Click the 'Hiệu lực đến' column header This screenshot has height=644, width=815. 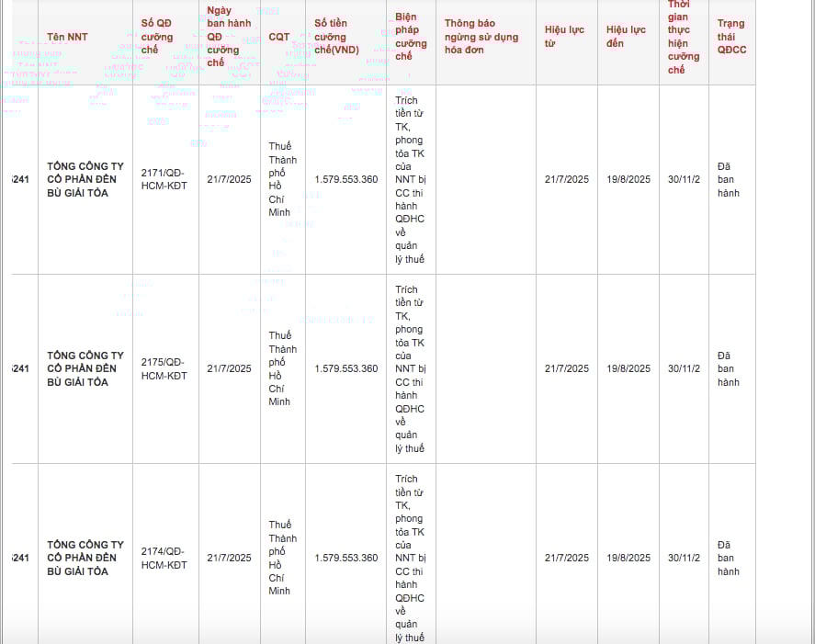626,37
